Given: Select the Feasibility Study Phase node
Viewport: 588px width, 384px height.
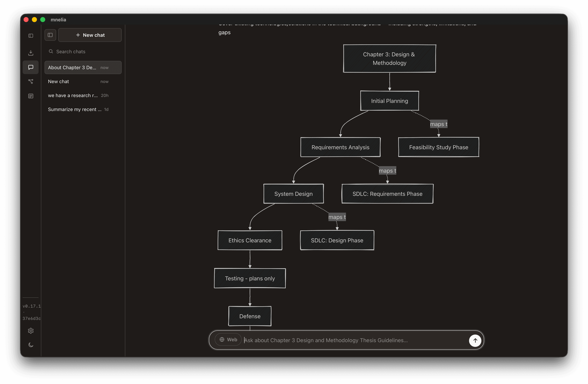Looking at the screenshot, I should pos(438,147).
